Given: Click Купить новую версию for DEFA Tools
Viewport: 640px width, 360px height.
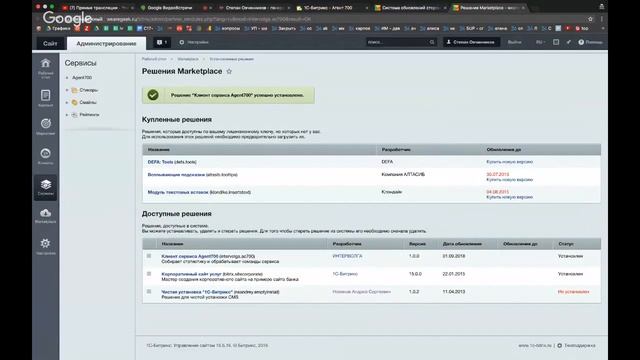Looking at the screenshot, I should (x=509, y=162).
